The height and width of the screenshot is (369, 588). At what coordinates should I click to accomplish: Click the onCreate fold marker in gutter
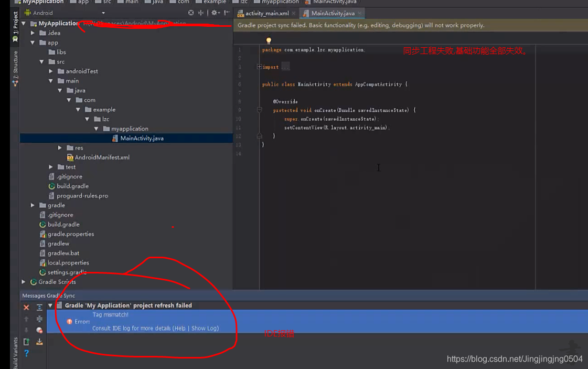[x=259, y=110]
